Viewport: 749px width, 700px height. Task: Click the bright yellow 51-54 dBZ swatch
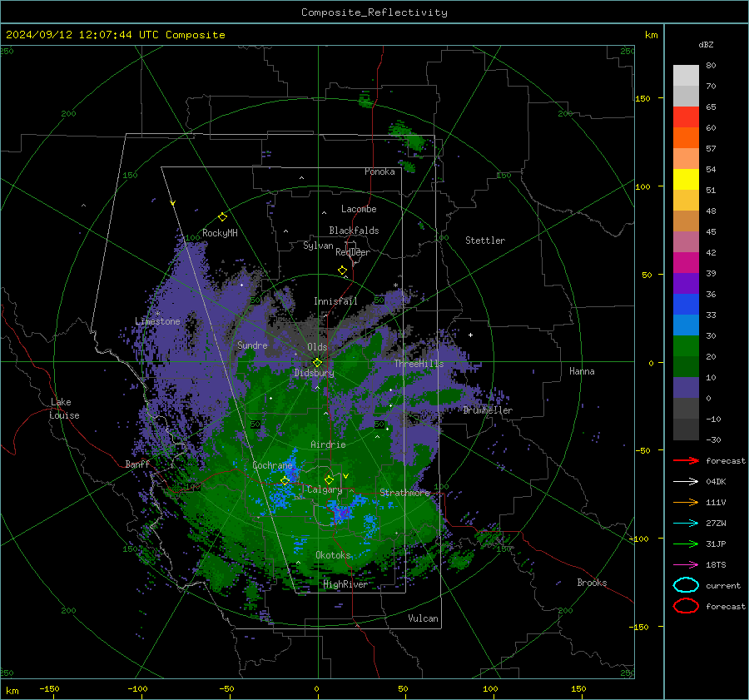[x=686, y=180]
